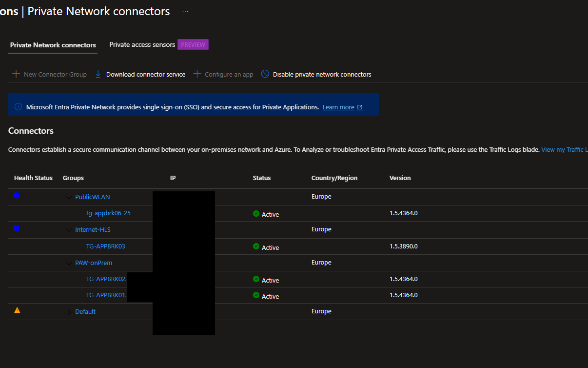Collapse the PublicWLAN connector group
Image resolution: width=588 pixels, height=368 pixels.
(x=68, y=196)
